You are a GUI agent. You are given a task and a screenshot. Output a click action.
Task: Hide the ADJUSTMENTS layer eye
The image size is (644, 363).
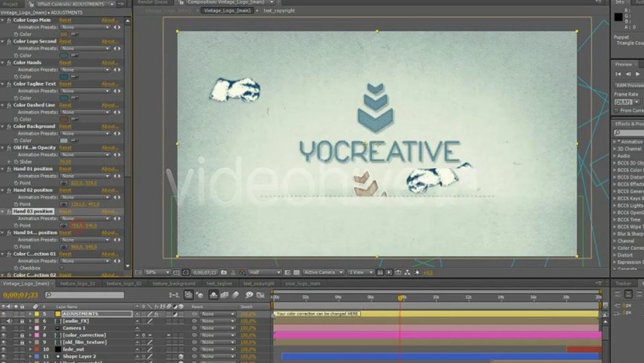pyautogui.click(x=4, y=314)
